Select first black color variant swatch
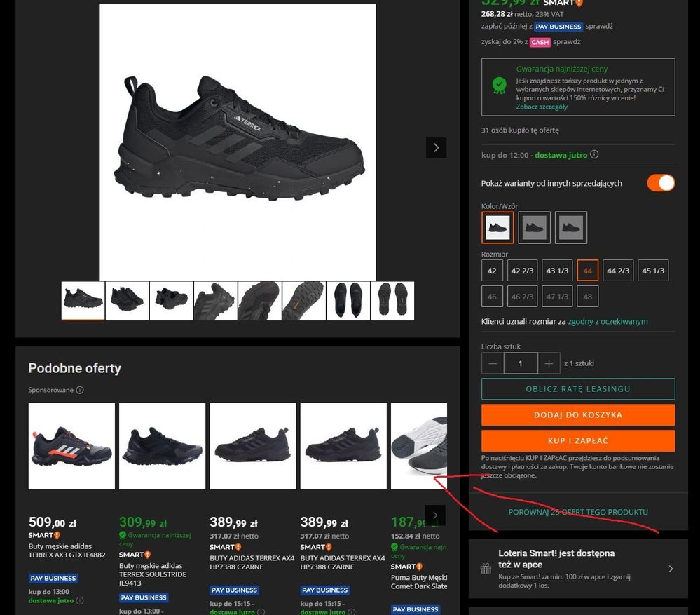 point(497,227)
